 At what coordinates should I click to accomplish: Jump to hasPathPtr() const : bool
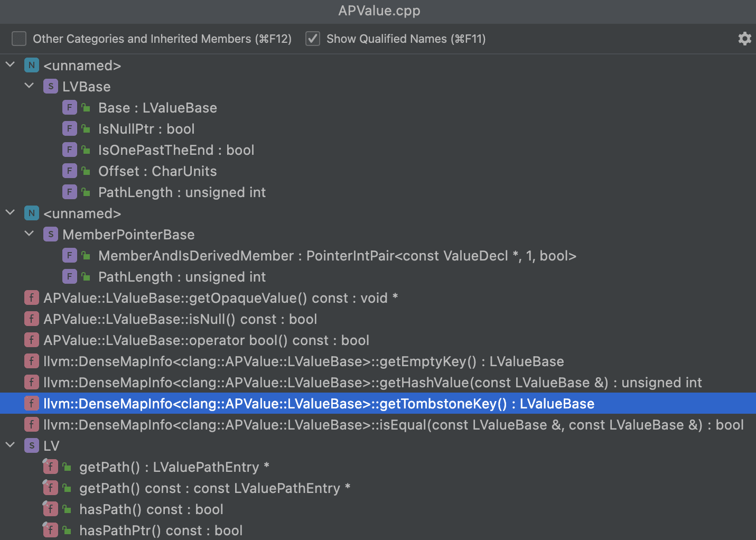(x=378, y=530)
